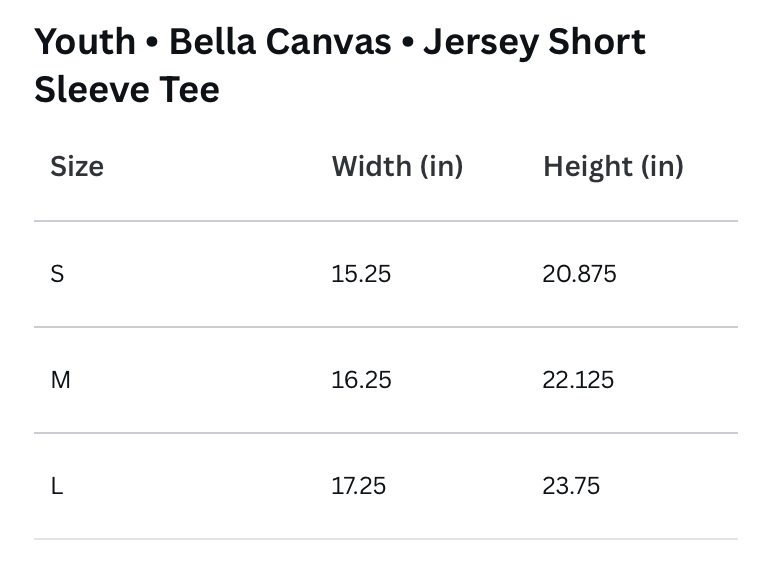Click width value 16.25 for size M

[361, 379]
